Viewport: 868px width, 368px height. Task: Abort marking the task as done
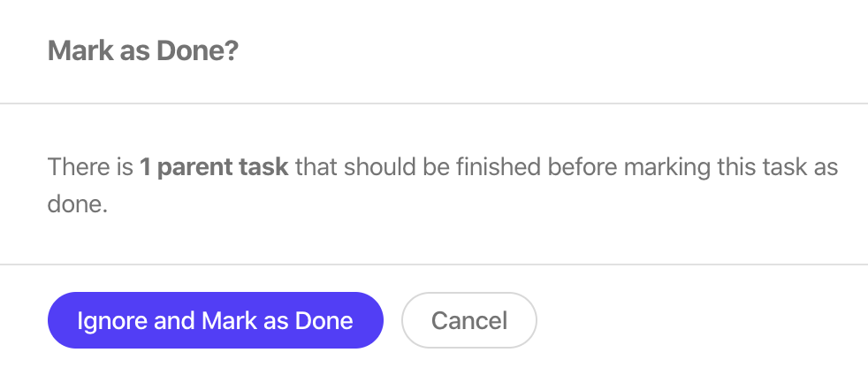[x=468, y=320]
